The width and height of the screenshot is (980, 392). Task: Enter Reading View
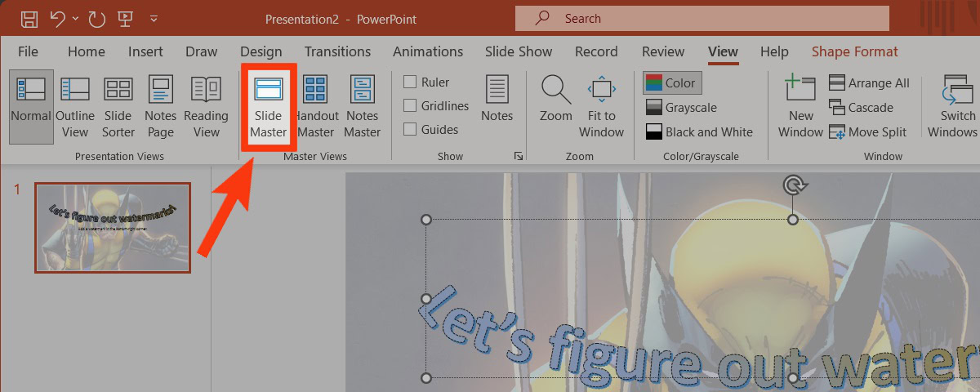[x=206, y=106]
